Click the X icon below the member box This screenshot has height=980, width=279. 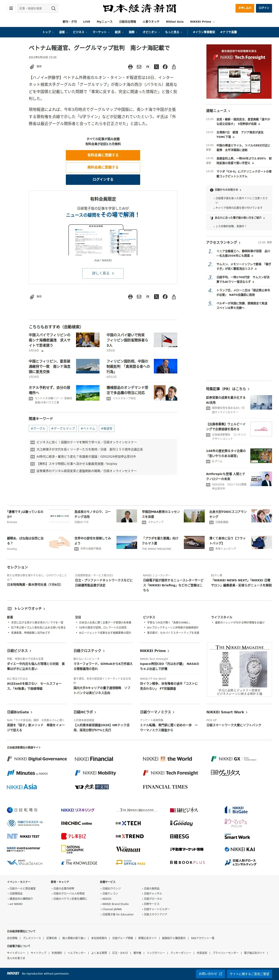(156, 297)
